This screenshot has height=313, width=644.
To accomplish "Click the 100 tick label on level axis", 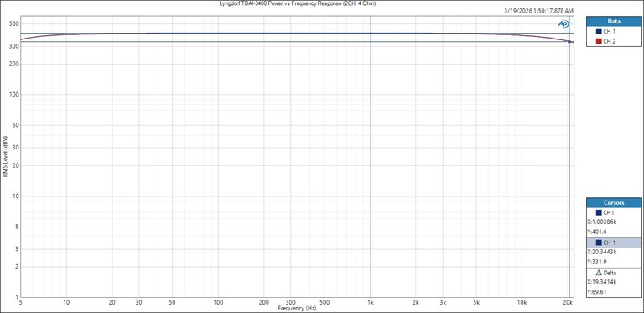I will click(x=14, y=95).
